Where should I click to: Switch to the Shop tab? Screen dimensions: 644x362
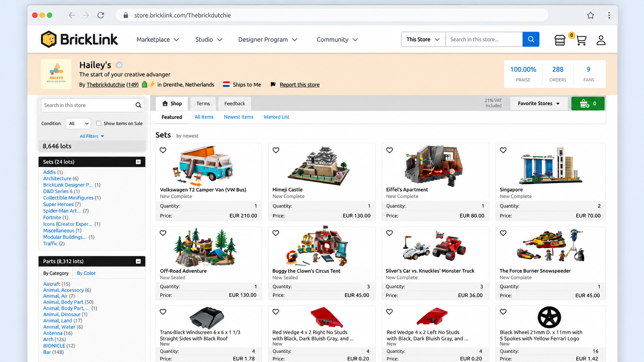(172, 103)
